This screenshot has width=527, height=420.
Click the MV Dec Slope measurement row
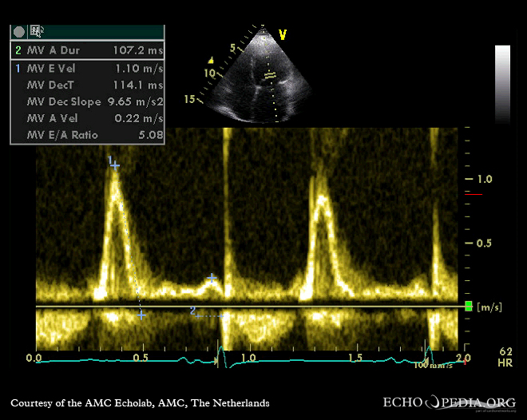click(x=87, y=101)
